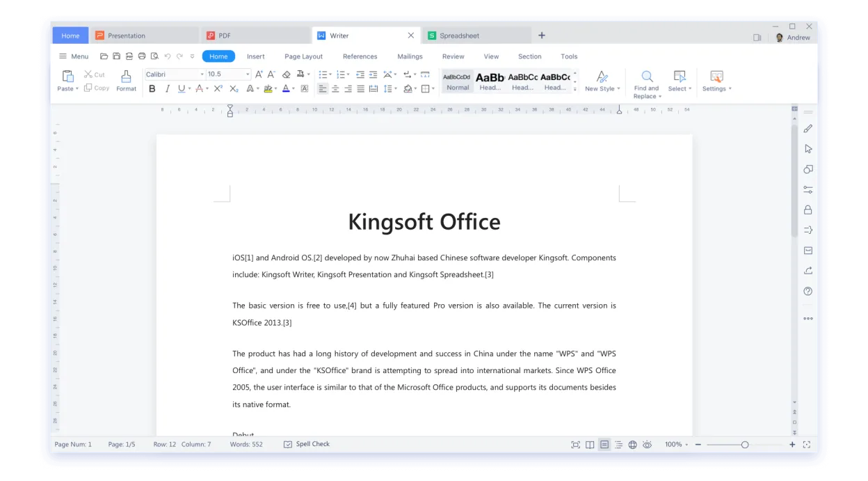Toggle Superscript formatting
The height and width of the screenshot is (481, 868).
pos(218,89)
